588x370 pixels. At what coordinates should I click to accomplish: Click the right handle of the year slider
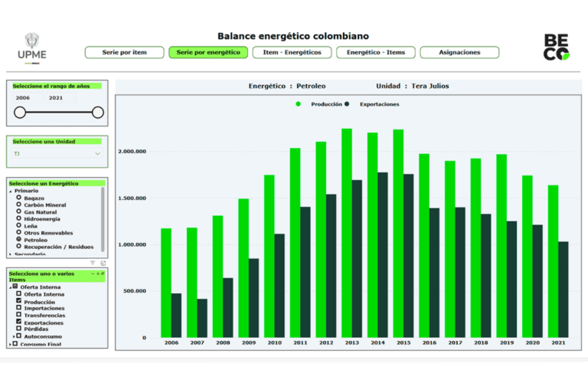pyautogui.click(x=98, y=113)
